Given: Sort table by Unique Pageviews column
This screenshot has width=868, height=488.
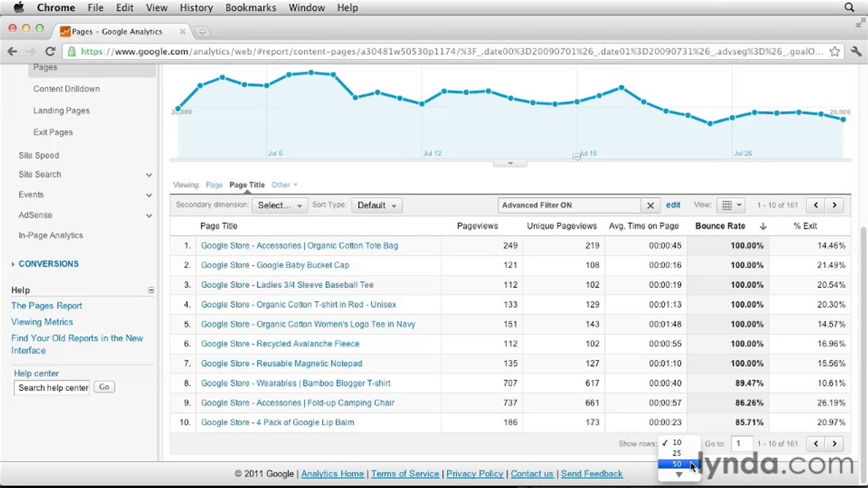Looking at the screenshot, I should pyautogui.click(x=561, y=226).
